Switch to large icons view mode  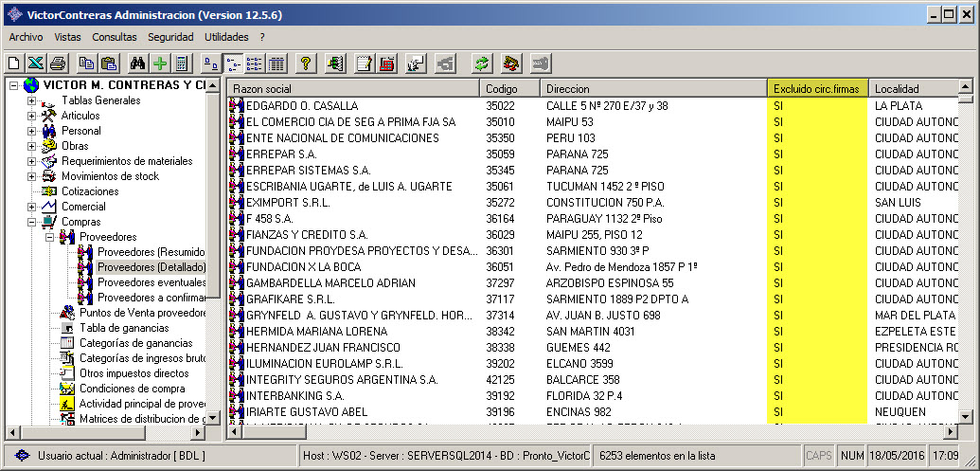click(x=210, y=63)
